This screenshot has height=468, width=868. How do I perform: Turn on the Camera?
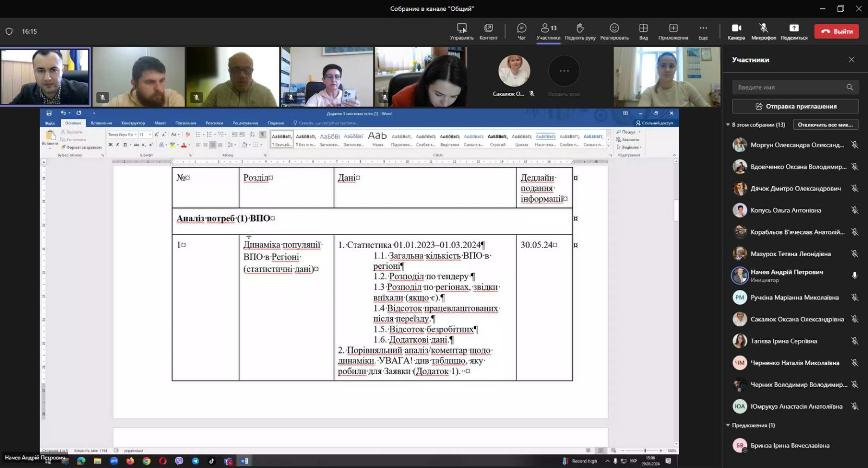pos(736,31)
